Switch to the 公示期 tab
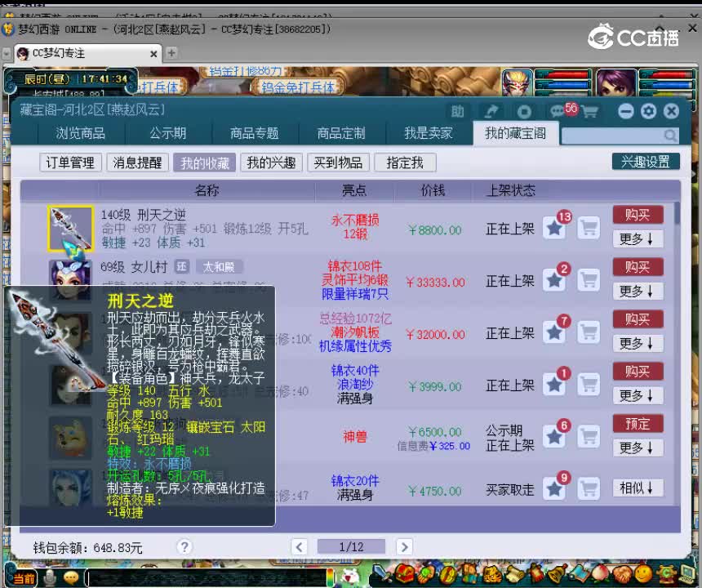The width and height of the screenshot is (702, 588). point(167,133)
